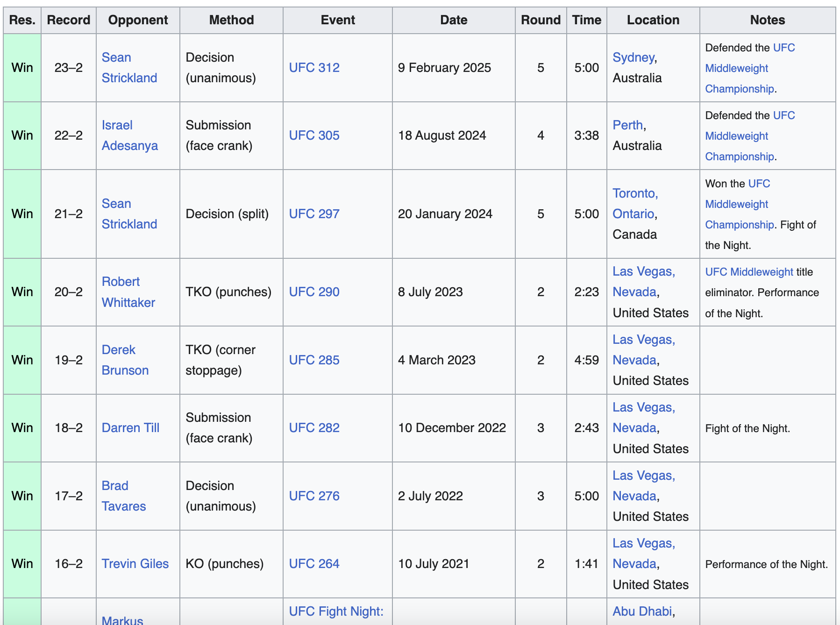Image resolution: width=840 pixels, height=625 pixels.
Task: Open the Darren Till opponent link
Action: pyautogui.click(x=131, y=428)
